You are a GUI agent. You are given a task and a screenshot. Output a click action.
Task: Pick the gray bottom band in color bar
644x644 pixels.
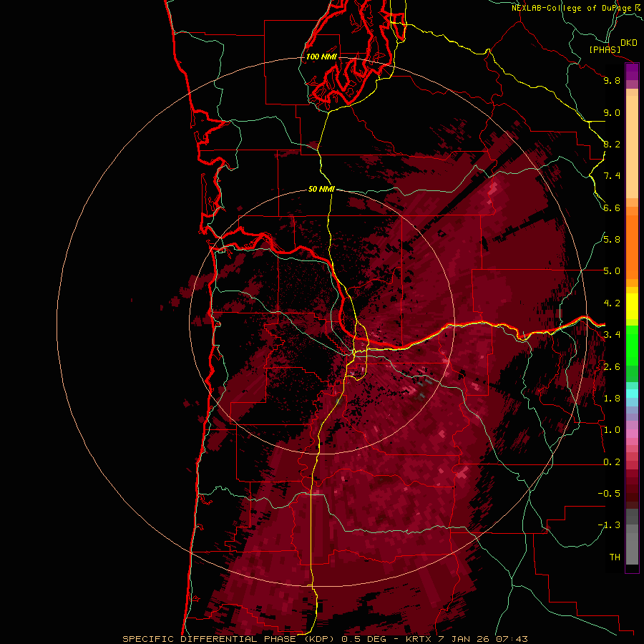[632, 546]
